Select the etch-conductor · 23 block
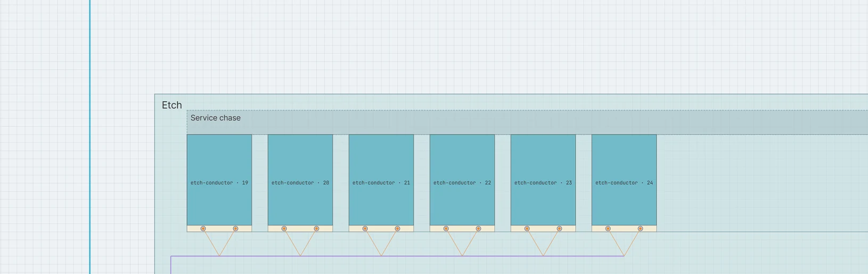The image size is (868, 274). [x=543, y=180]
